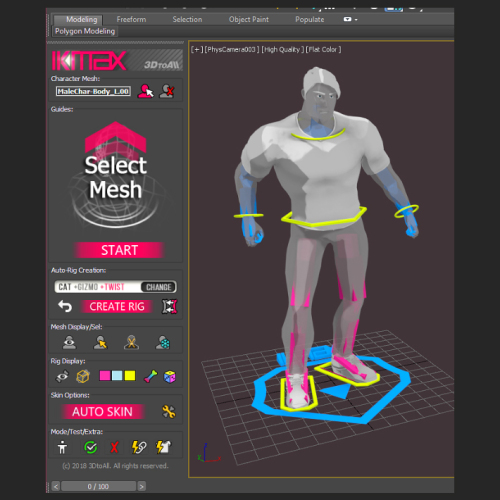500x500 pixels.
Task: Open the Modeling ribbon tab
Action: point(78,20)
